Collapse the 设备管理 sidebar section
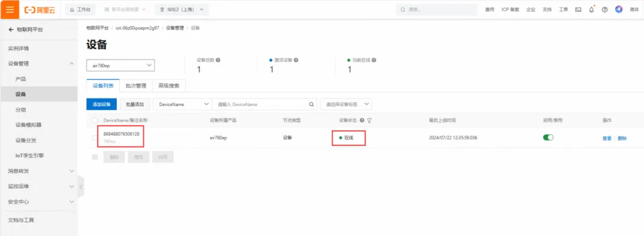Image resolution: width=644 pixels, height=236 pixels. pos(39,64)
